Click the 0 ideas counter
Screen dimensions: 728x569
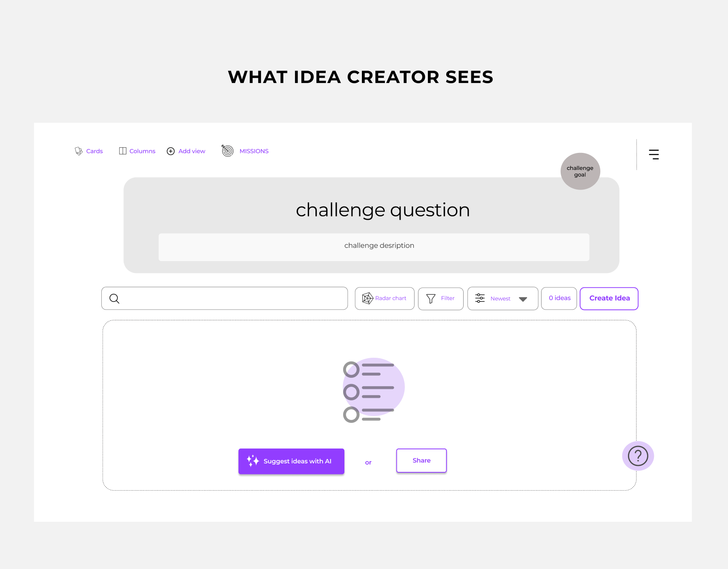tap(559, 299)
